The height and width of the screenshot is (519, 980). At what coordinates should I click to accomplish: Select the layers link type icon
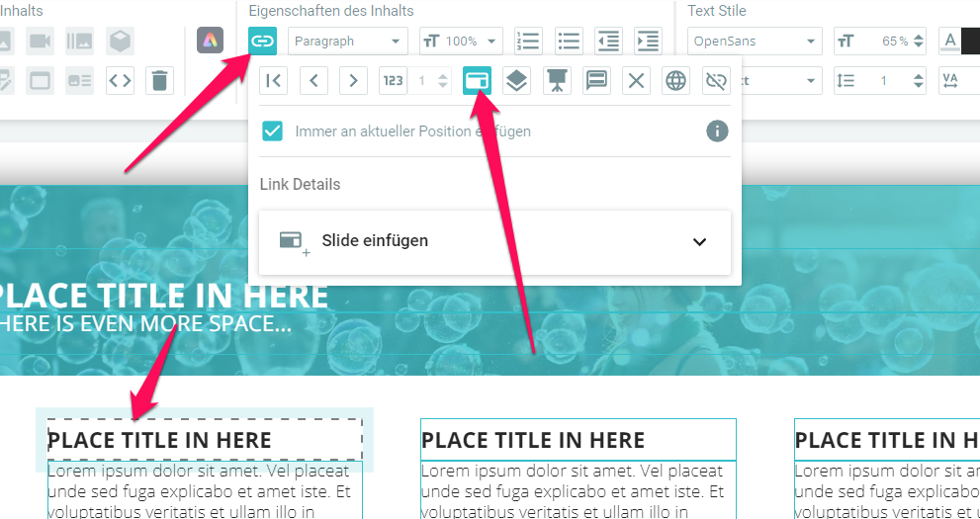(517, 80)
